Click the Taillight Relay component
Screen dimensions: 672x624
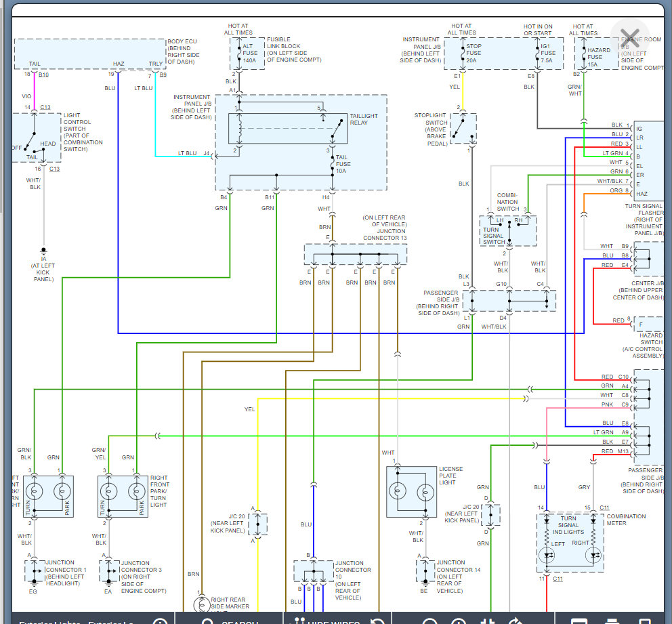point(285,127)
